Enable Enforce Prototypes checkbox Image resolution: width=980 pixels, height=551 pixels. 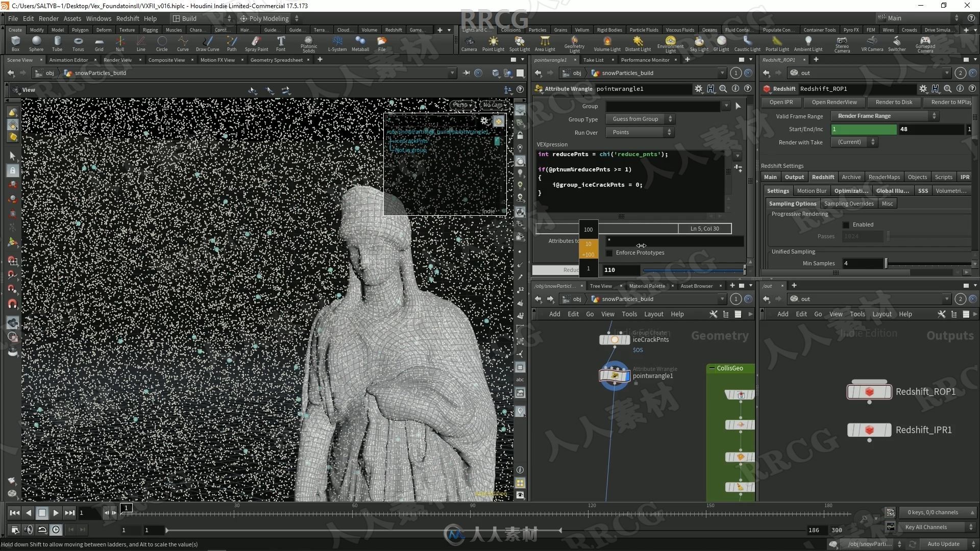click(x=609, y=253)
